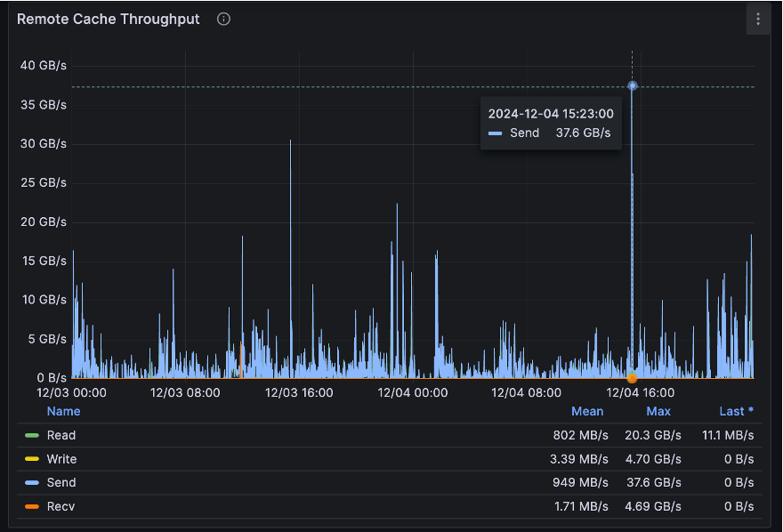Open the three-dot panel menu
Screen dimensions: 783x532
coord(758,19)
